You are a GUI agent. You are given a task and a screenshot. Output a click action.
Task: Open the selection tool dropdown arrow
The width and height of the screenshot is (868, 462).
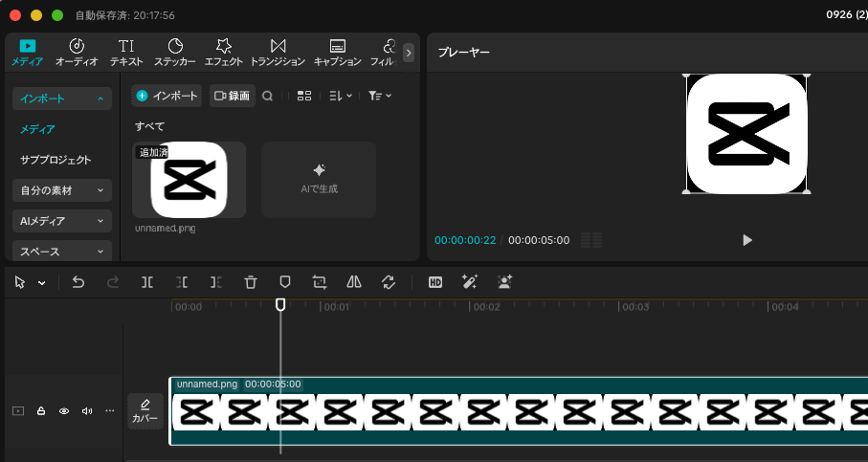click(x=41, y=283)
